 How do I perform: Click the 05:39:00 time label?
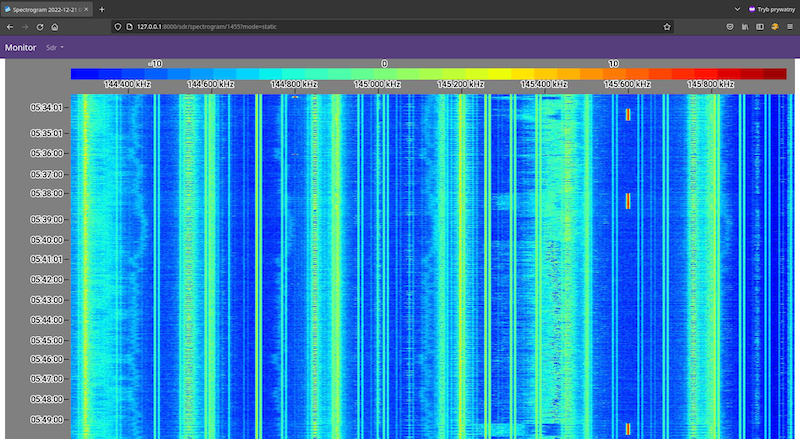click(x=46, y=220)
